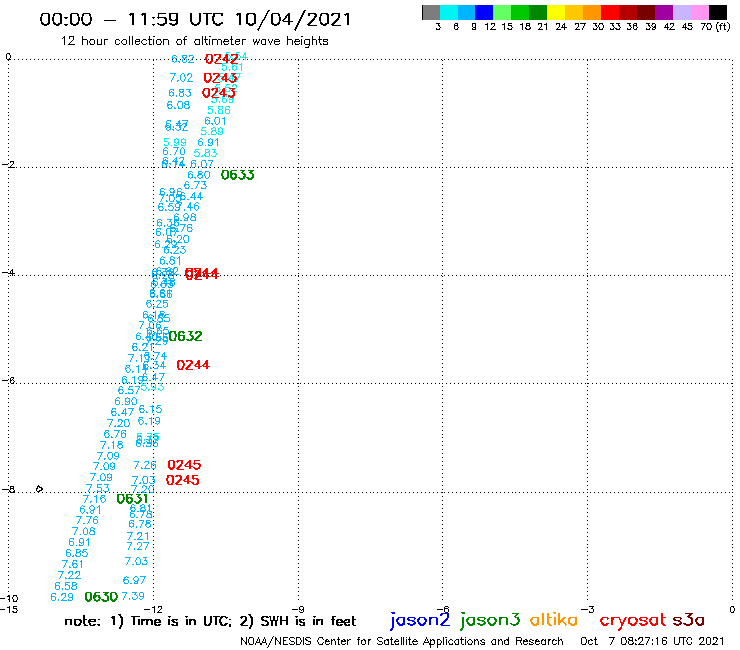Click the '70 (ft)' legend scale label

715,26
